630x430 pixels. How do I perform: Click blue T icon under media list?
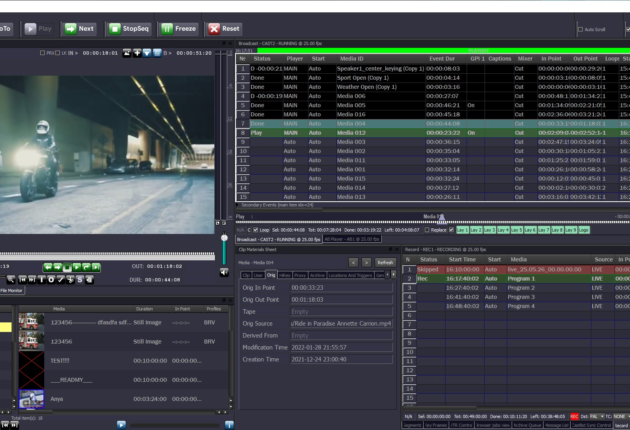(x=229, y=424)
